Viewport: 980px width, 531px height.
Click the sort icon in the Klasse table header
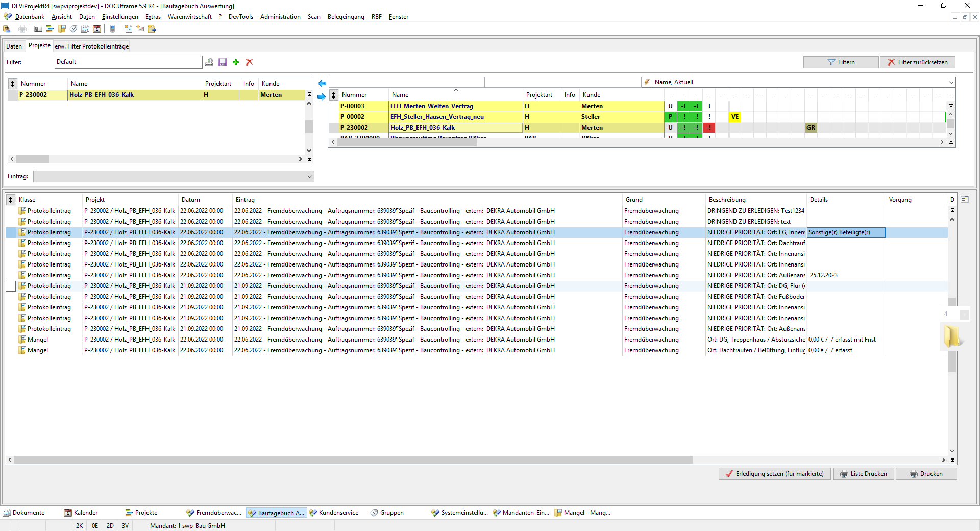coord(11,200)
